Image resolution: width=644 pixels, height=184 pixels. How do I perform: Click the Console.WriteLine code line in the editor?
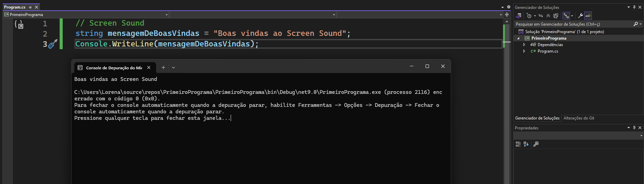167,44
